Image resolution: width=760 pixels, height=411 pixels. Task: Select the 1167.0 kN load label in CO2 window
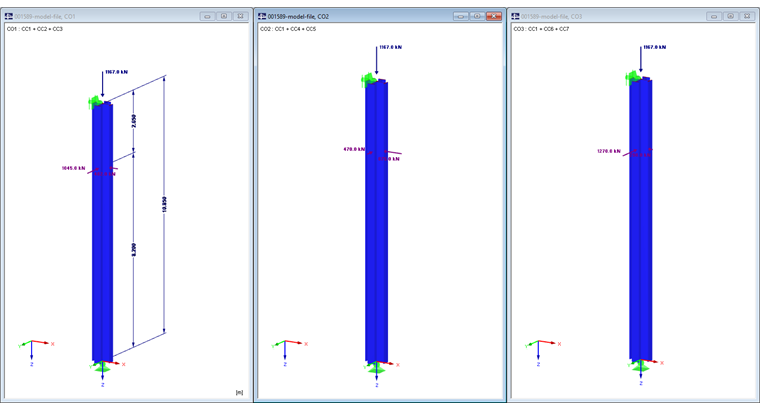tap(390, 47)
